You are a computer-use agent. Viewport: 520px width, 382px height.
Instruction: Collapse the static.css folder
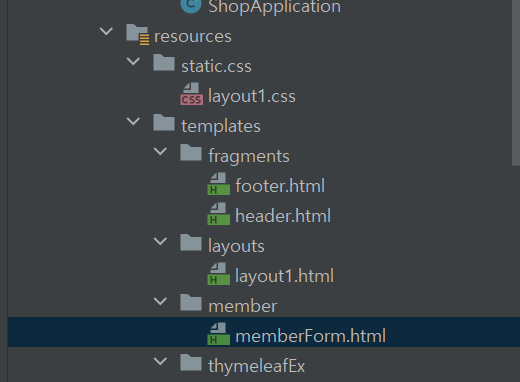133,62
